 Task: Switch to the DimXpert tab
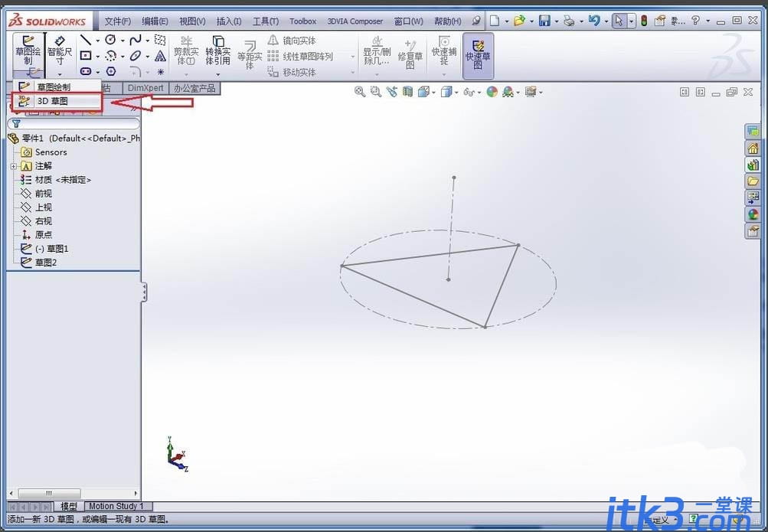click(x=145, y=88)
